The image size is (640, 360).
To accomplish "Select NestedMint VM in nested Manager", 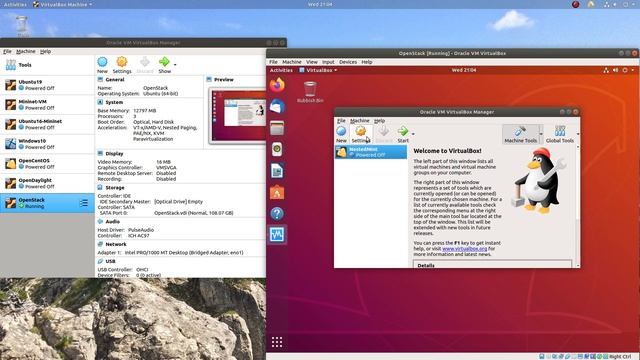I will [371, 152].
